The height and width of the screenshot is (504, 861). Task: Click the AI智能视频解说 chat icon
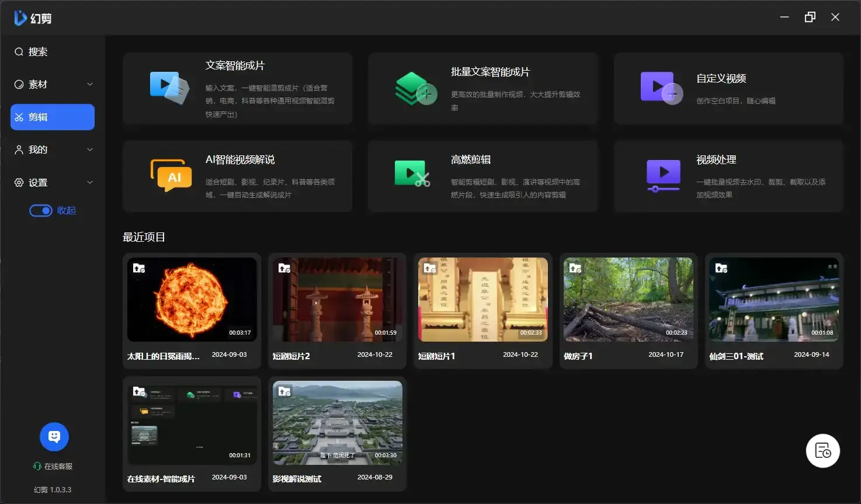(171, 176)
